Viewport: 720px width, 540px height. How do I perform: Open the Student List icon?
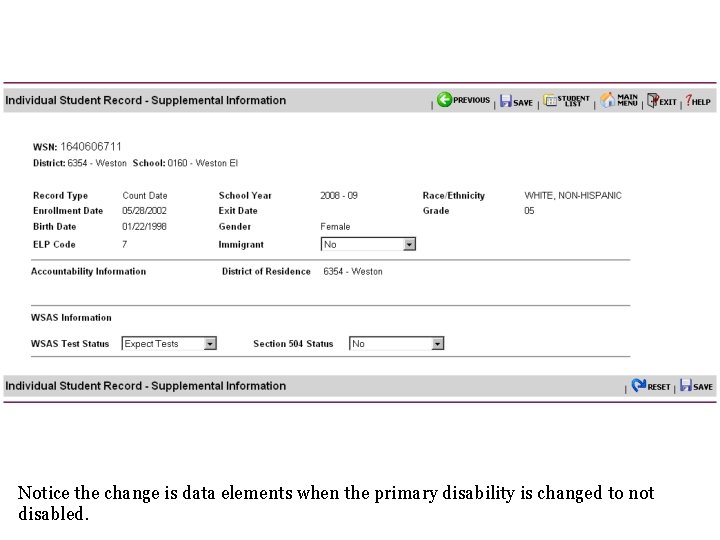550,100
